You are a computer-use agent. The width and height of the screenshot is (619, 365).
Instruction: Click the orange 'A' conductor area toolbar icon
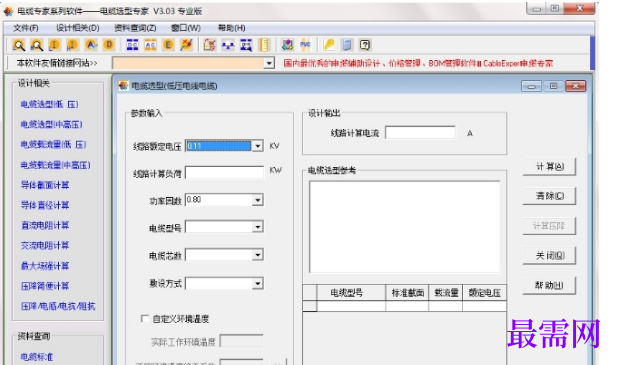pyautogui.click(x=91, y=45)
